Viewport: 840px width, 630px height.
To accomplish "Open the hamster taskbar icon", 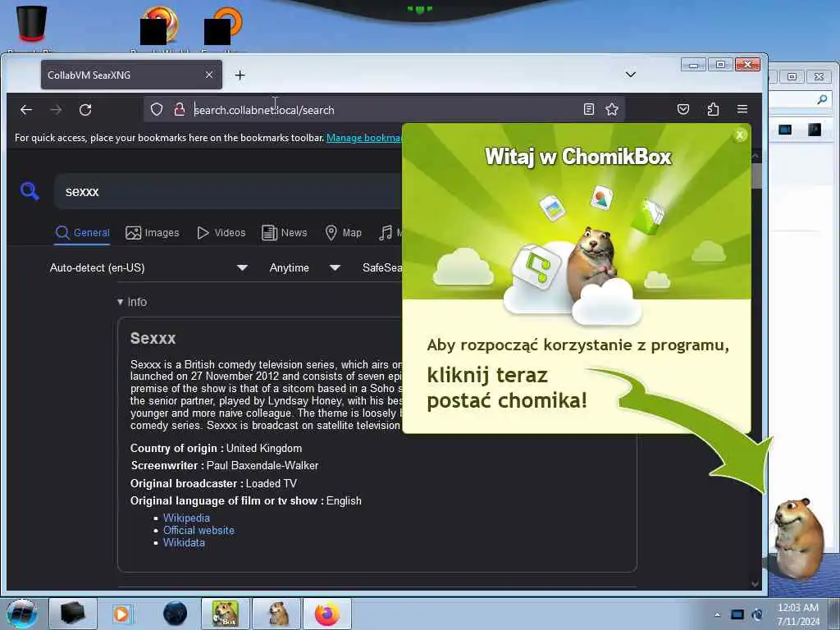I will click(x=276, y=614).
